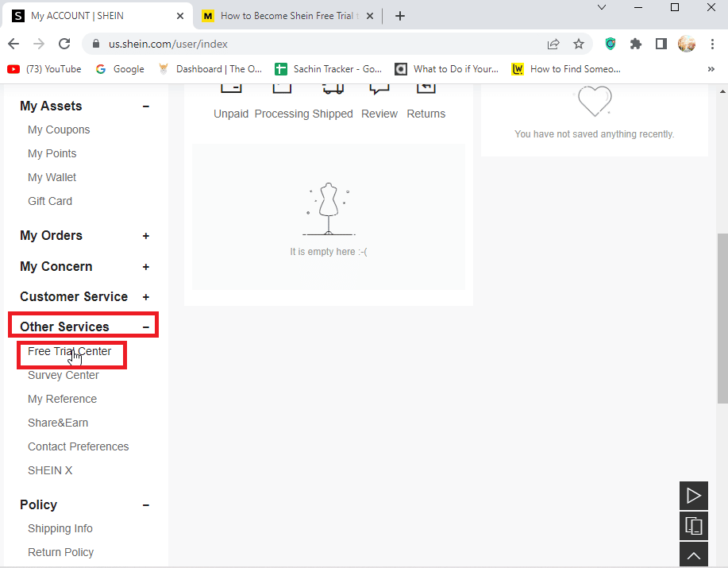728x568 pixels.
Task: Open the Chrome profile avatar
Action: coord(687,44)
